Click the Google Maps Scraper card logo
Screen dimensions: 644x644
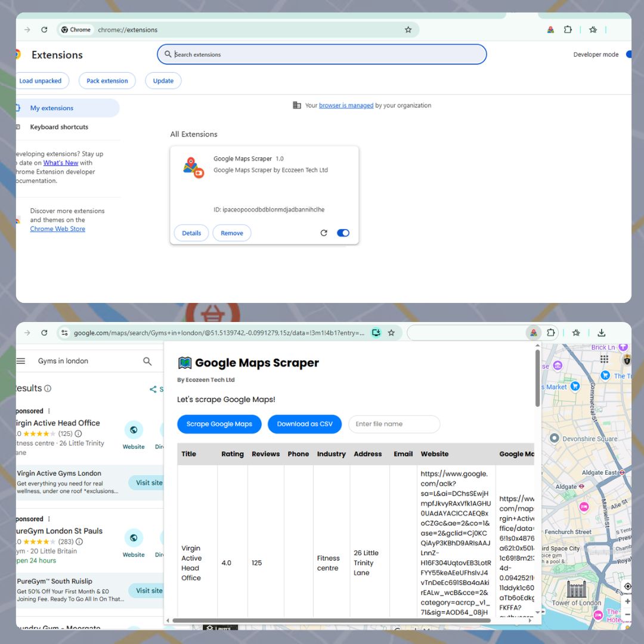(x=193, y=168)
